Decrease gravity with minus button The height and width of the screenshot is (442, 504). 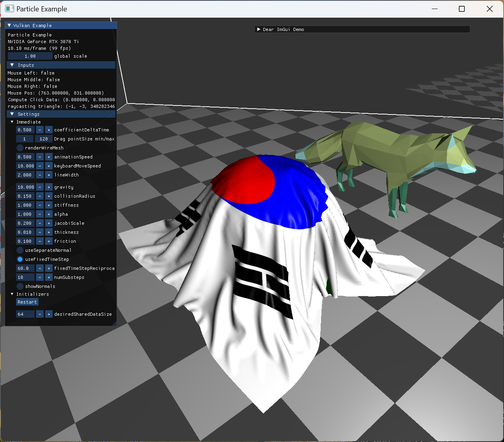tap(40, 187)
